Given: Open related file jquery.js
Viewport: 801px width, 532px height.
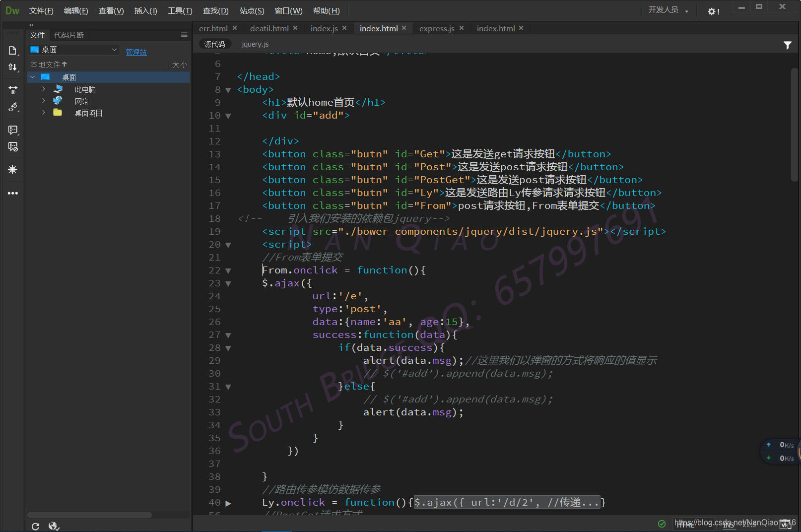Looking at the screenshot, I should click(x=255, y=44).
